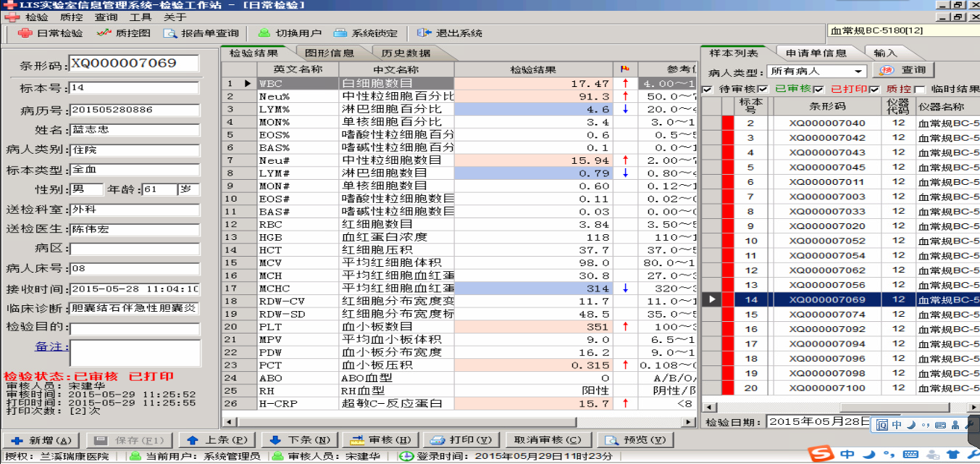Screen dimensions: 980x464
Task: Click the 备注 remarks link
Action: (x=52, y=347)
